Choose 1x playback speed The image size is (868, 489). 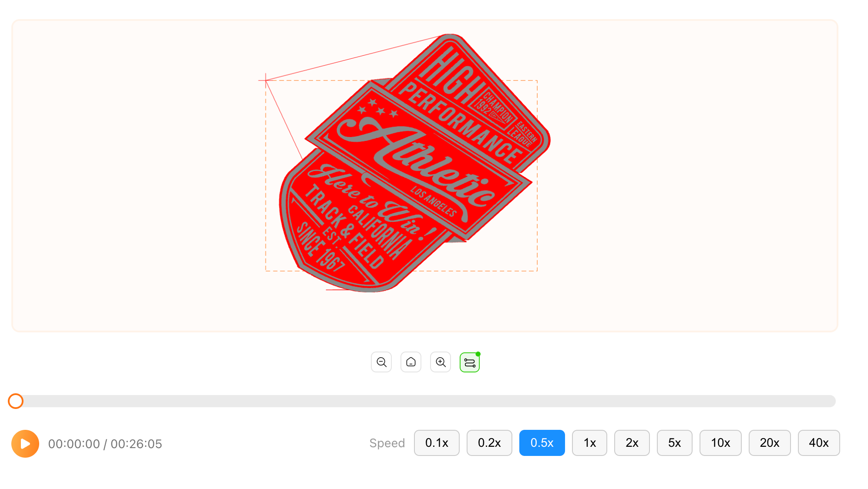(x=589, y=443)
